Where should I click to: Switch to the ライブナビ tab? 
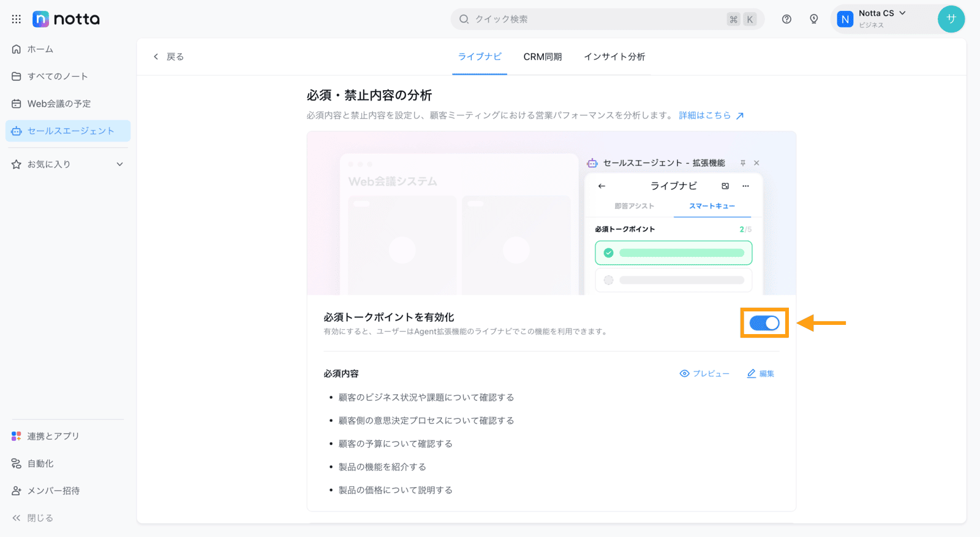tap(480, 56)
